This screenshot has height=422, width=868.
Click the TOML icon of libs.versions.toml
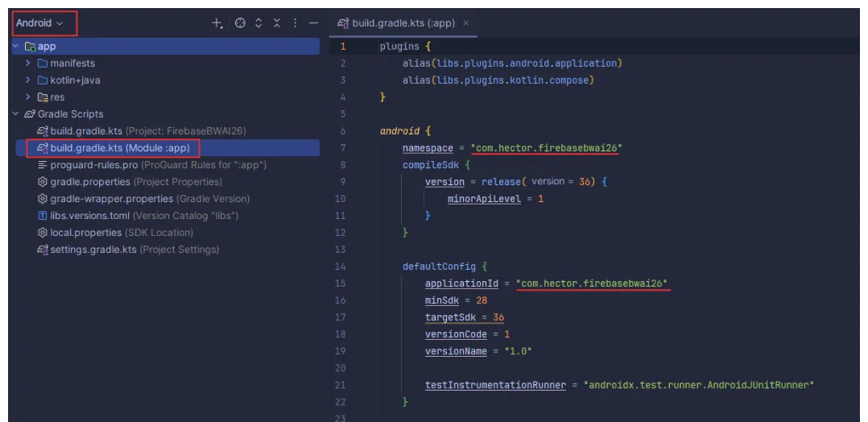point(42,216)
